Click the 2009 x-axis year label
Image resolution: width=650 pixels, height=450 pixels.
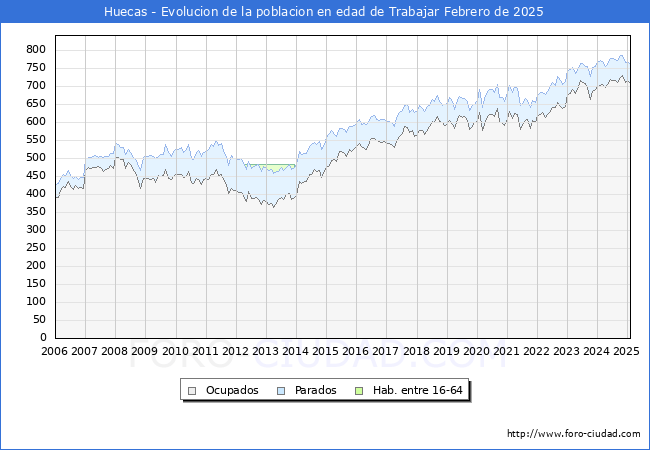(144, 351)
